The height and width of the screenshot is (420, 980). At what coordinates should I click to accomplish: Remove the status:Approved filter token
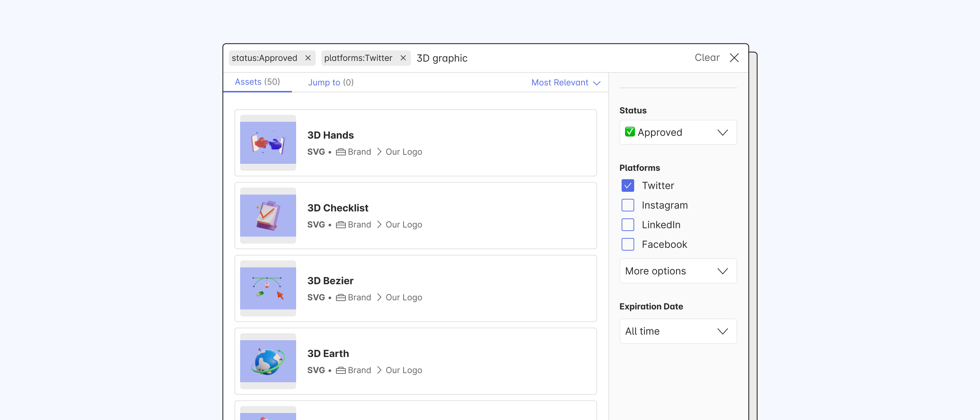[x=308, y=58]
